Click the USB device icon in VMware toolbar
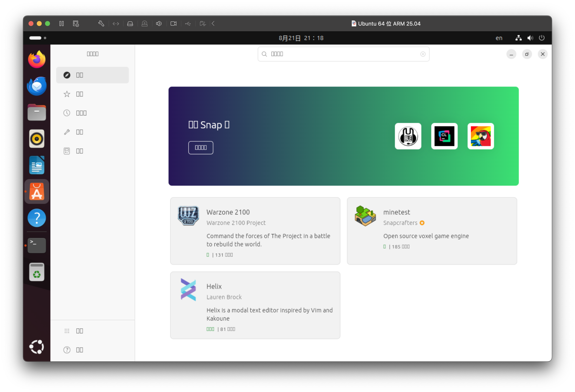The height and width of the screenshot is (392, 575). (188, 24)
